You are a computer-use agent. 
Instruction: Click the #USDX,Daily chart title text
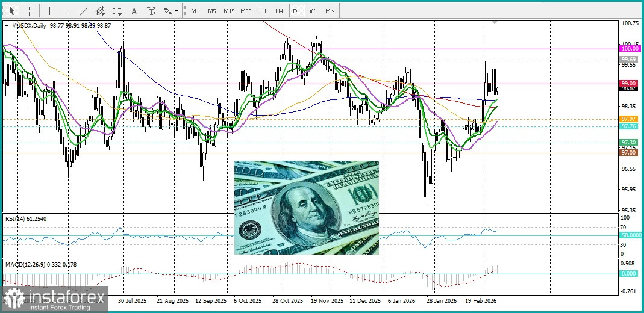[x=29, y=25]
